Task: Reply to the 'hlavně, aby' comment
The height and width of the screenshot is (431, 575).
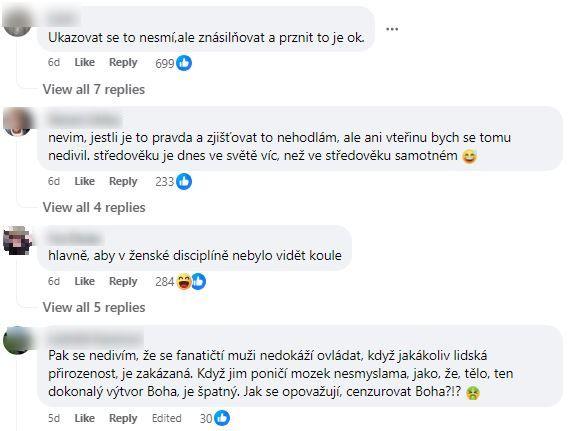Action: 123,282
